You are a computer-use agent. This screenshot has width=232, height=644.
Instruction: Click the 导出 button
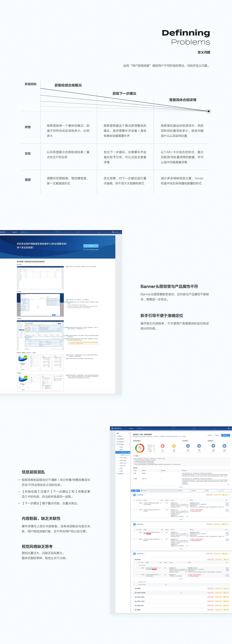[x=138, y=491]
